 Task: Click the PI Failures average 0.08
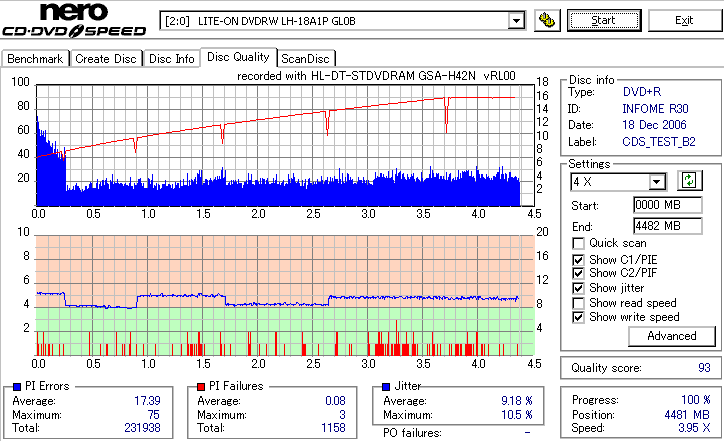pos(335,401)
